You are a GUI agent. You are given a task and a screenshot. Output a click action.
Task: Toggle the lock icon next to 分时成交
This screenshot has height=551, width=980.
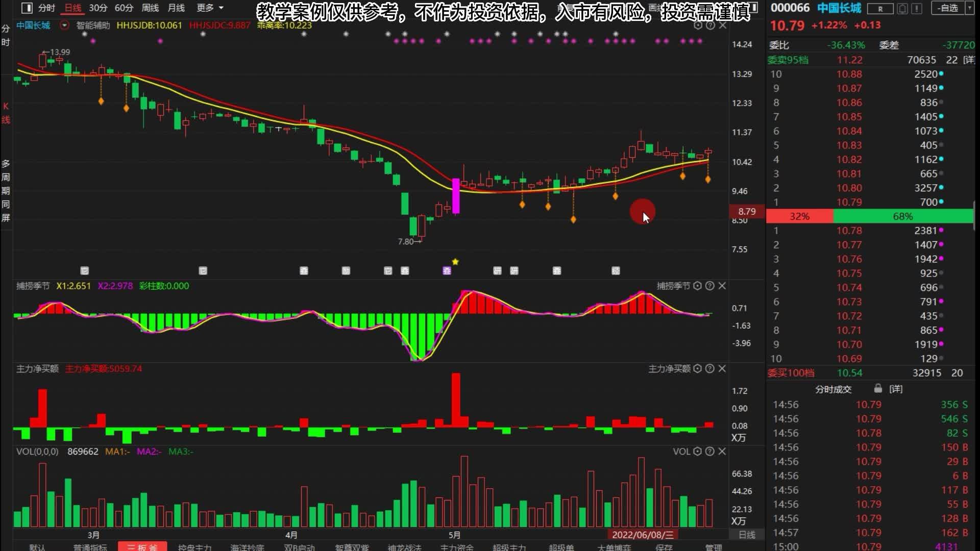[878, 389]
